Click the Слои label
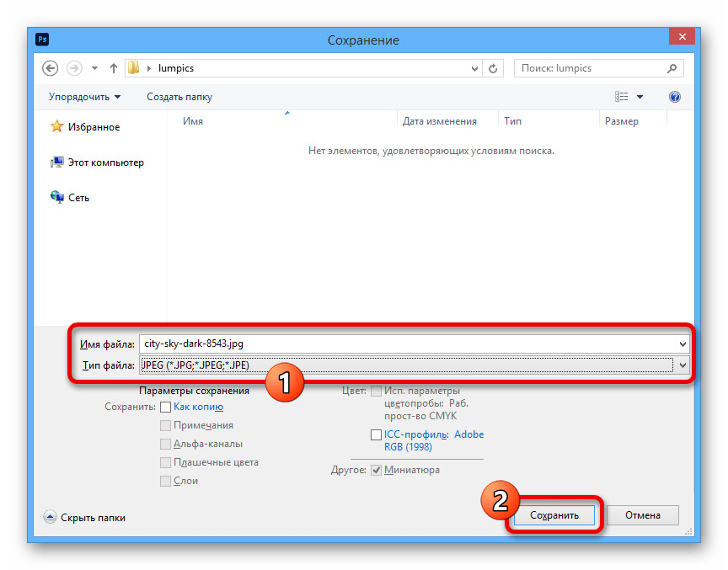The width and height of the screenshot is (728, 570). pos(185,481)
